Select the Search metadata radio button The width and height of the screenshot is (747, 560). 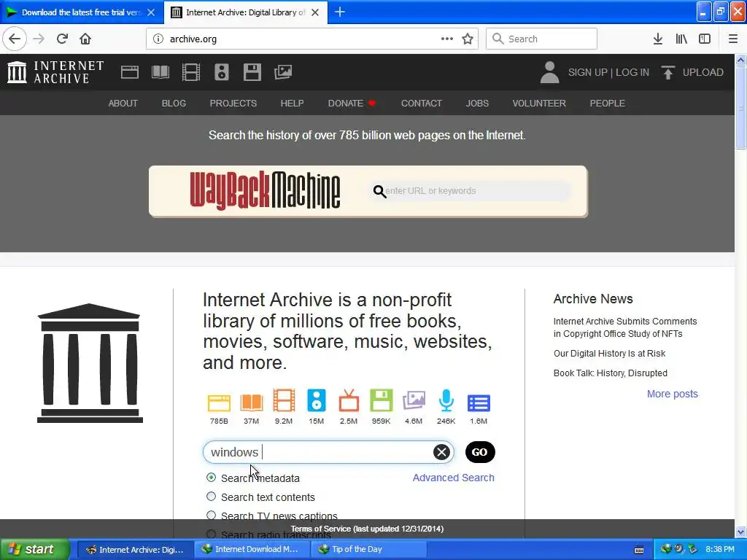(x=211, y=478)
